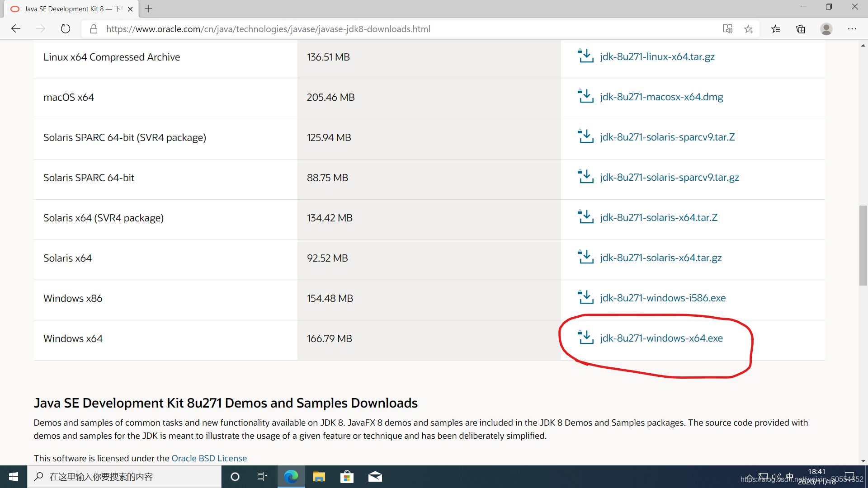Download jdk-8u271-linux-x64.tar.gz link

[x=657, y=56]
